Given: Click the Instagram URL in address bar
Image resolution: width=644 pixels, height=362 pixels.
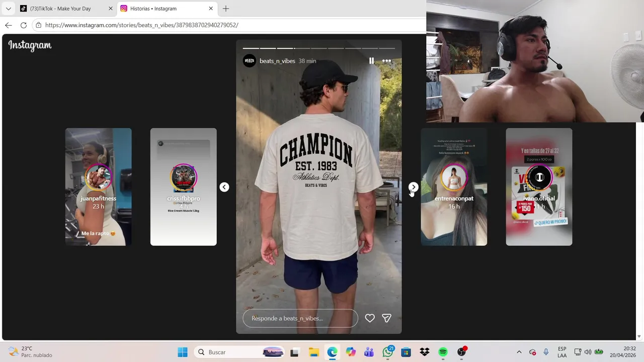Looking at the screenshot, I should 142,25.
